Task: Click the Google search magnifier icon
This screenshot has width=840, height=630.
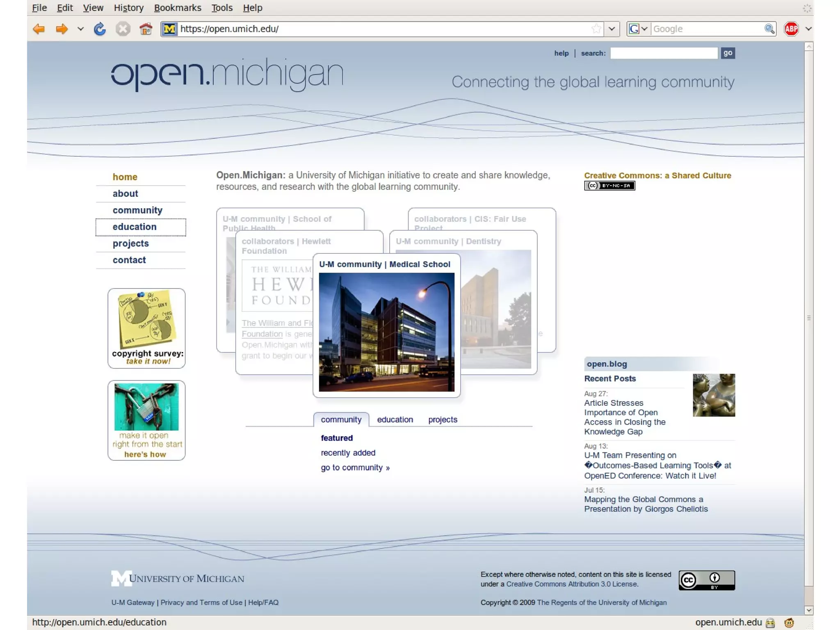Action: pos(769,29)
